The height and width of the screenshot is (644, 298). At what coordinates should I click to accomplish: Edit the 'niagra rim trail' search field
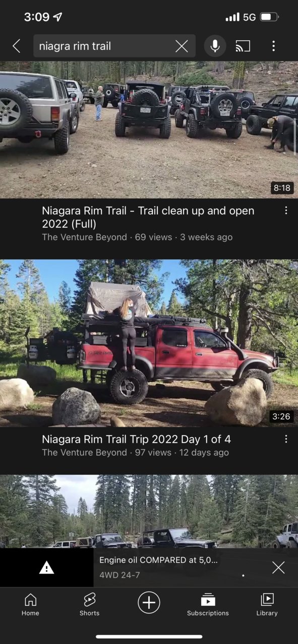tap(114, 46)
